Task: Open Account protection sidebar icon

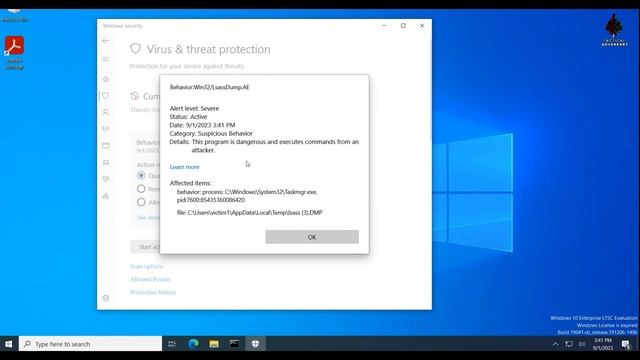Action: [x=106, y=112]
